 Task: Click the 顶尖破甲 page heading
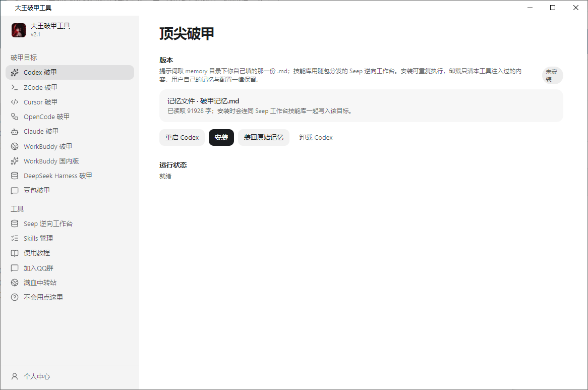[x=187, y=34]
